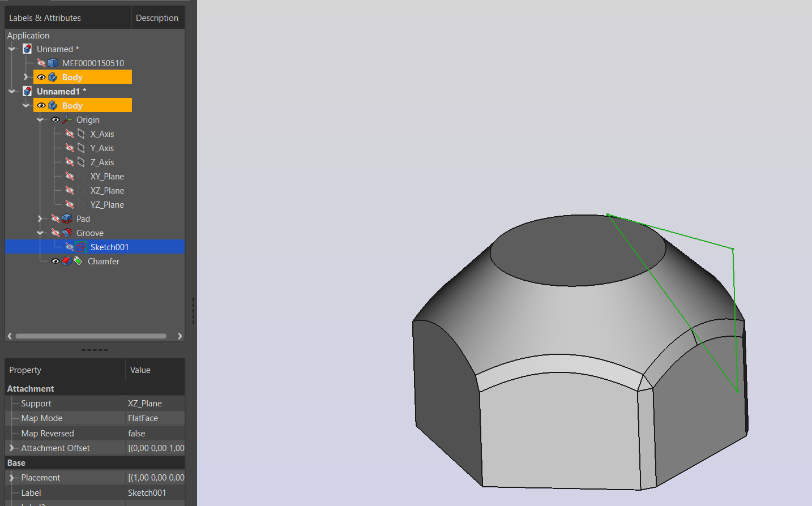
Task: Hide the Body using its eye toggle
Action: tap(41, 105)
